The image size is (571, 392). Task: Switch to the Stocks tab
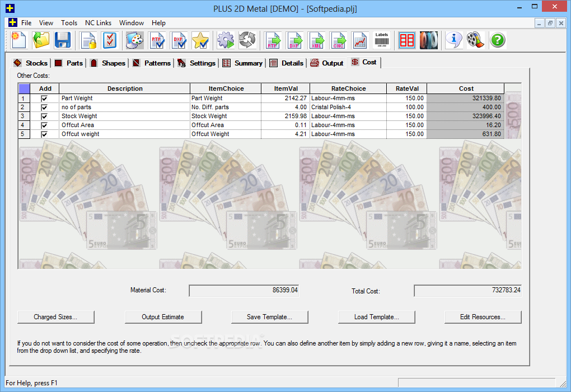click(31, 63)
